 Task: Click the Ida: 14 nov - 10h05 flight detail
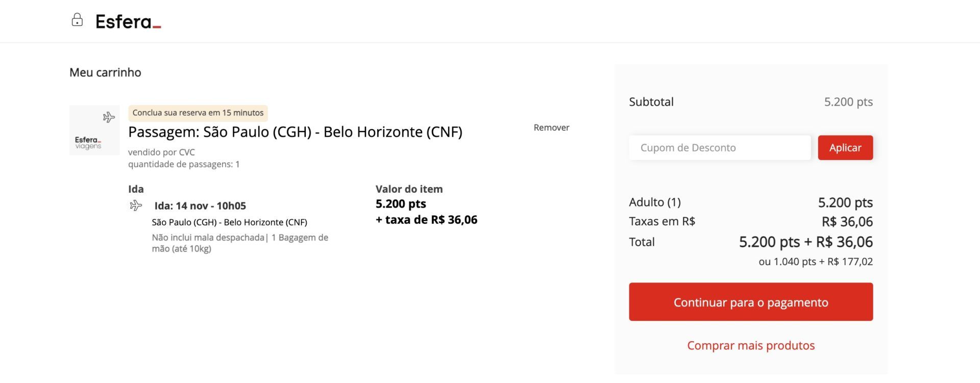200,206
